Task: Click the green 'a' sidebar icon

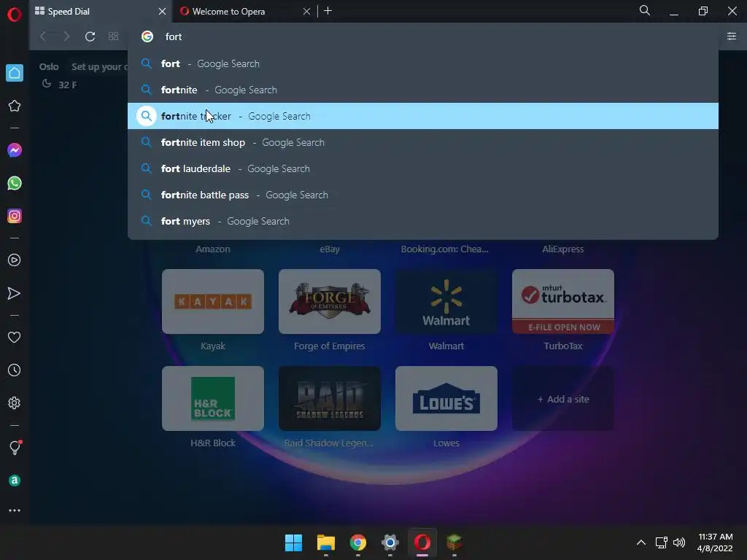Action: (x=15, y=481)
